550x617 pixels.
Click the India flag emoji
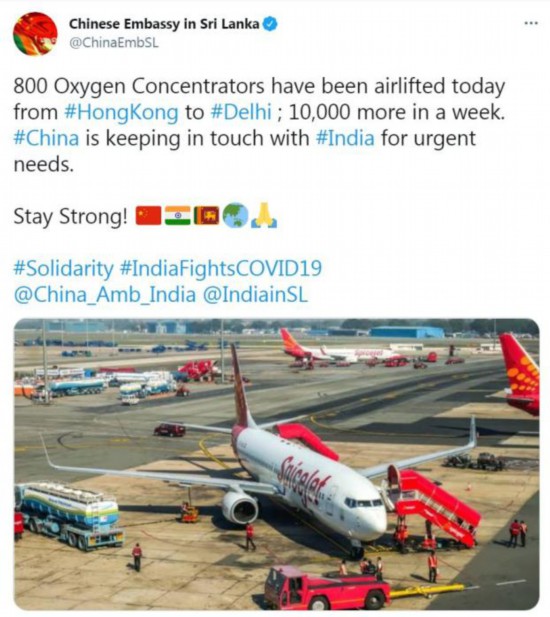[x=177, y=216]
